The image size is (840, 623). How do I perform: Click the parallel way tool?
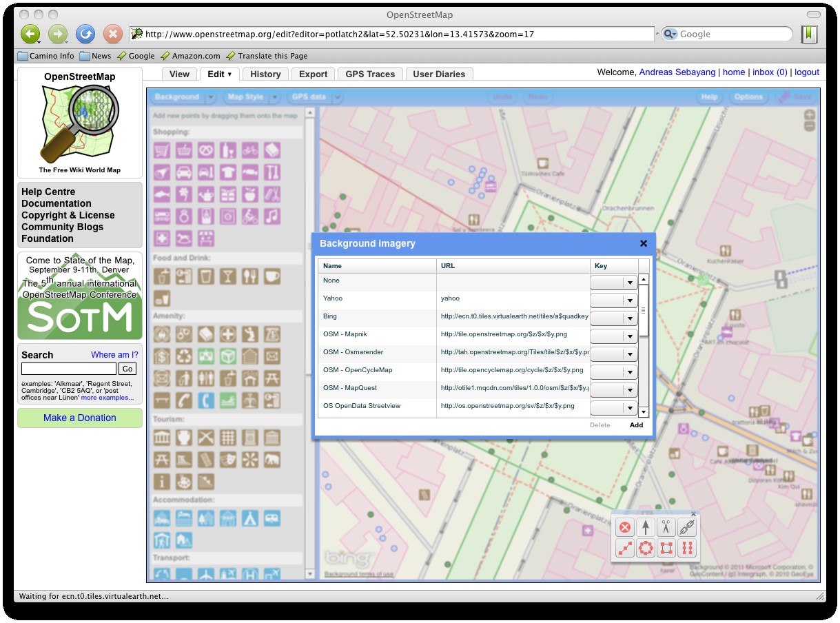tap(686, 549)
